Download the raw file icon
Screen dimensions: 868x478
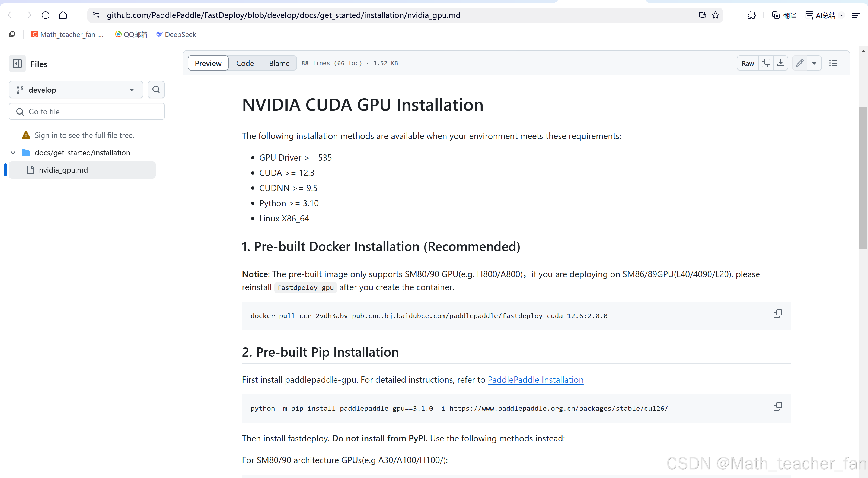pyautogui.click(x=780, y=63)
